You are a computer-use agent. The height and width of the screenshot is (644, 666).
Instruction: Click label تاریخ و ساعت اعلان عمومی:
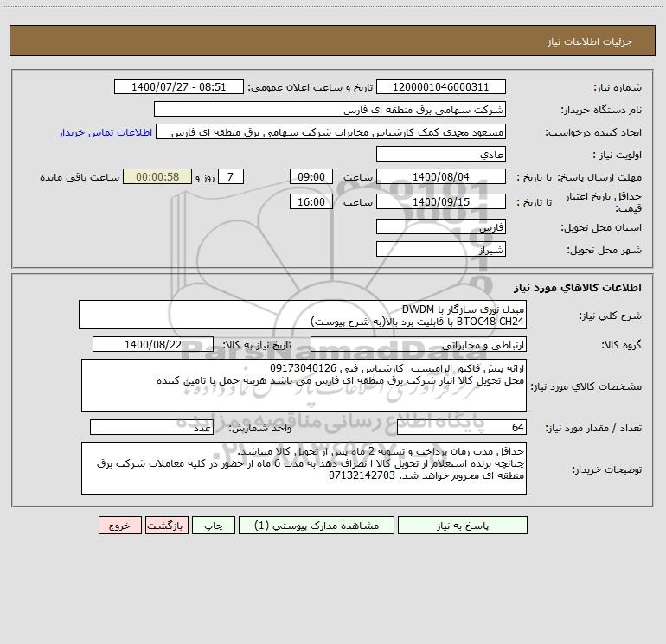[310, 88]
